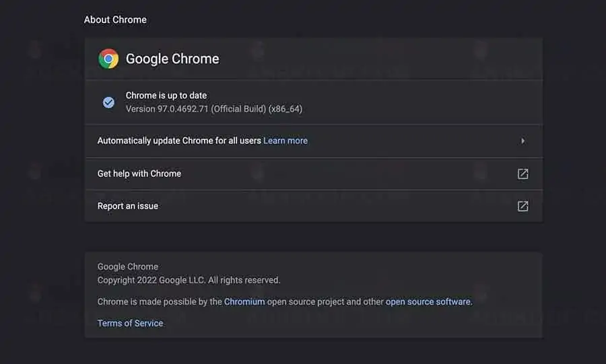Open the Learn more link
Screen dimensions: 606x364
[285, 141]
